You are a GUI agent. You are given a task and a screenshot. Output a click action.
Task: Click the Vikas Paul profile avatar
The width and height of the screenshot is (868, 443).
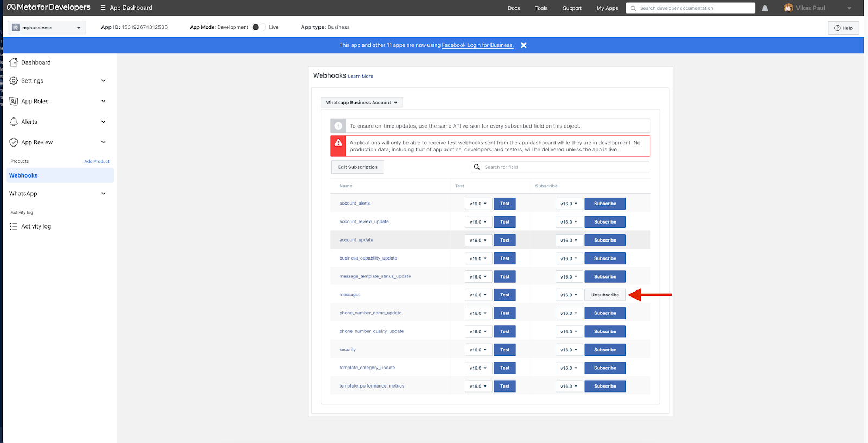pos(788,8)
